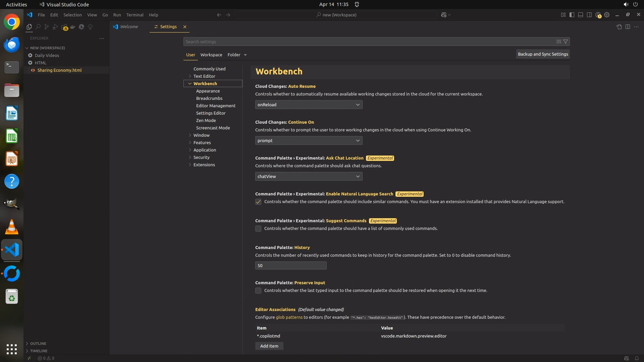Image resolution: width=644 pixels, height=362 pixels.
Task: Click the Search view magnifier icon
Action: [x=38, y=27]
